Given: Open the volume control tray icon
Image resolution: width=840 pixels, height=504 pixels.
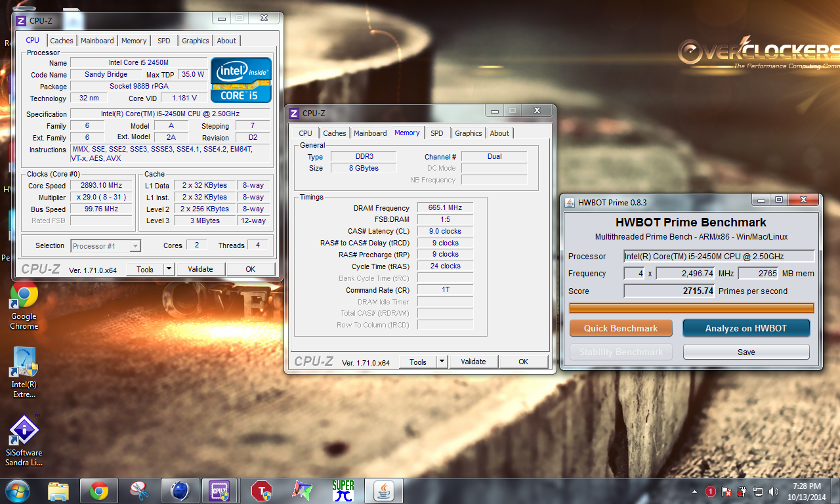Looking at the screenshot, I should point(774,492).
